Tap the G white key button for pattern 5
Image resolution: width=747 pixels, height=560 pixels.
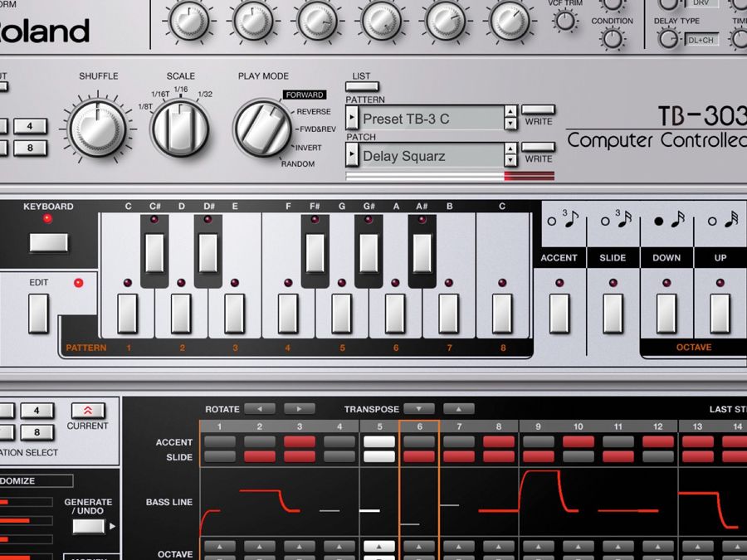click(x=342, y=314)
